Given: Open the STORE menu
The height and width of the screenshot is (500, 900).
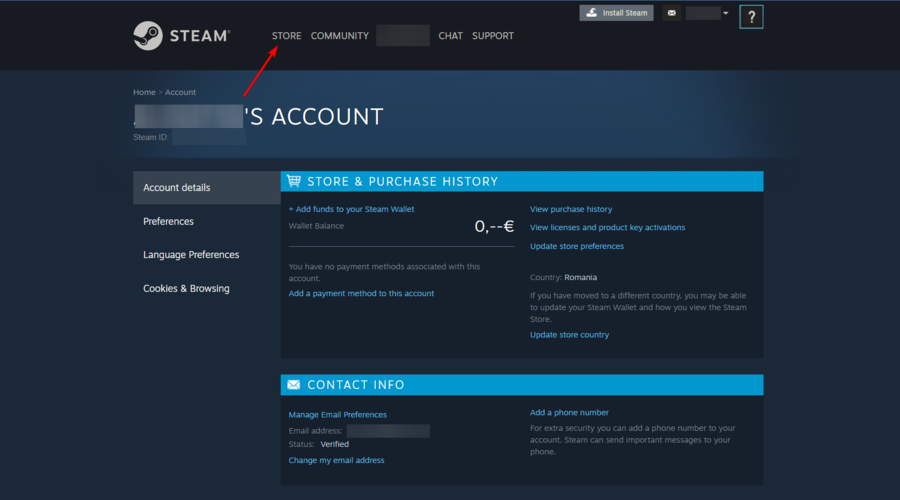Looking at the screenshot, I should 286,36.
